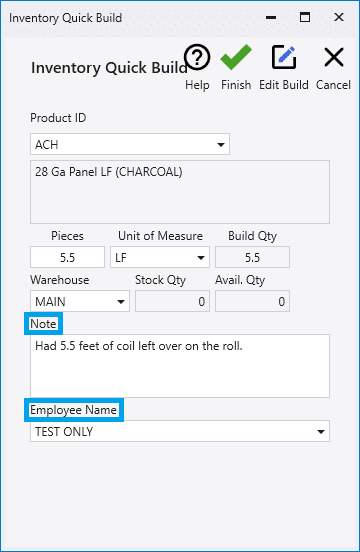Click the Finish button label
Image resolution: width=360 pixels, height=552 pixels.
click(x=236, y=85)
